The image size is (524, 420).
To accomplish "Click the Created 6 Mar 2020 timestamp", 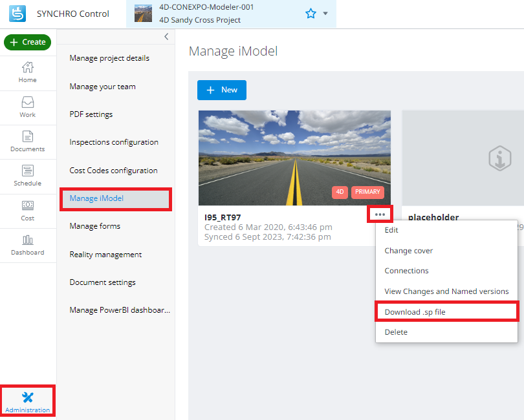I will (x=268, y=227).
